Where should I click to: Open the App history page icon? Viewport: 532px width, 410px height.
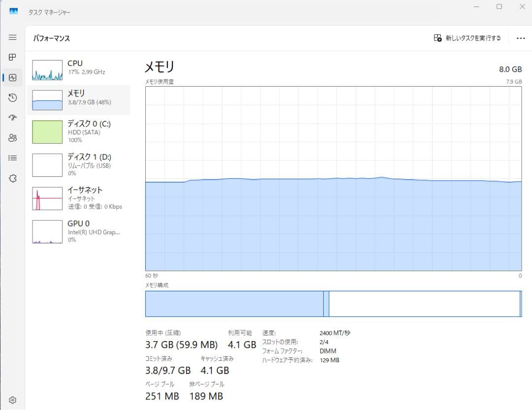[x=12, y=97]
